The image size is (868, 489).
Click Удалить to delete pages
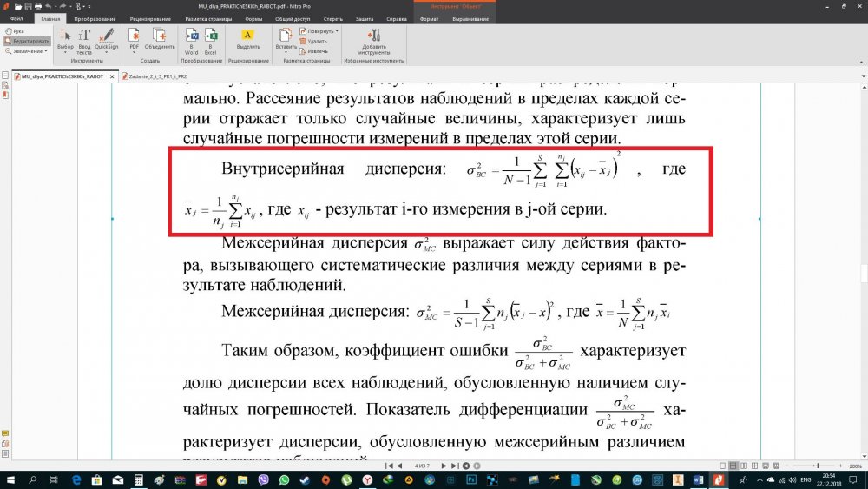pyautogui.click(x=313, y=41)
